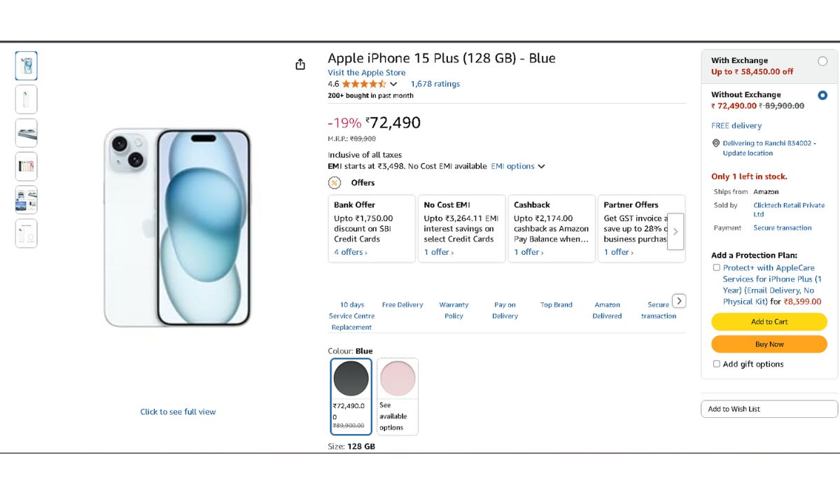This screenshot has height=504, width=840.
Task: Visit the Apple Store link
Action: pos(366,73)
